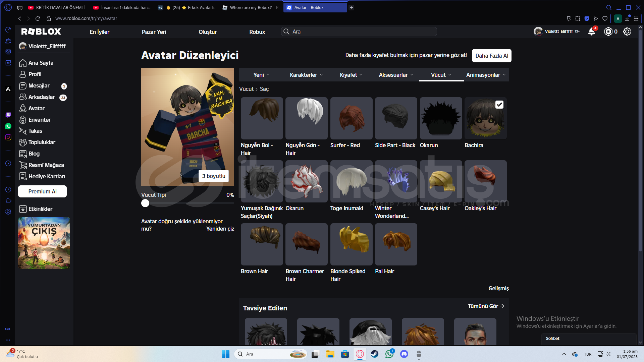Click the Roblox Ara search field

click(x=359, y=32)
